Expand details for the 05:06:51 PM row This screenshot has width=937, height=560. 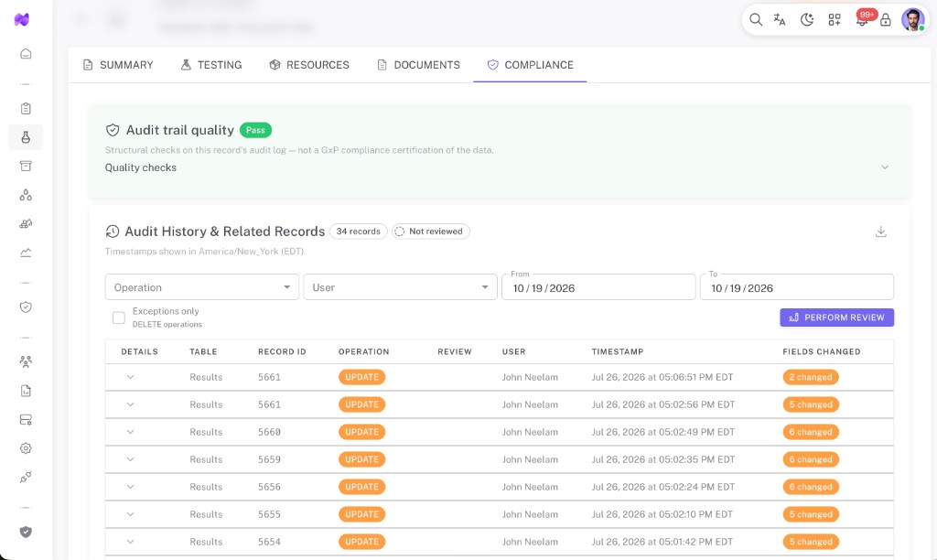130,377
